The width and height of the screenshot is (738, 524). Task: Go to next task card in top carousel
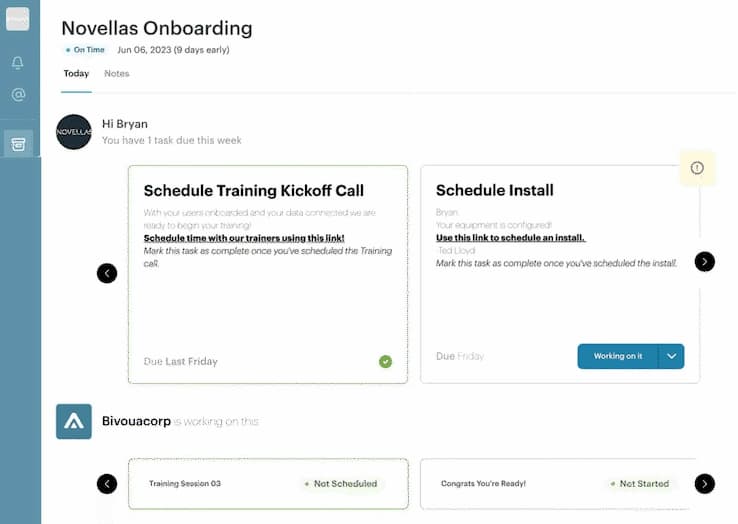705,262
